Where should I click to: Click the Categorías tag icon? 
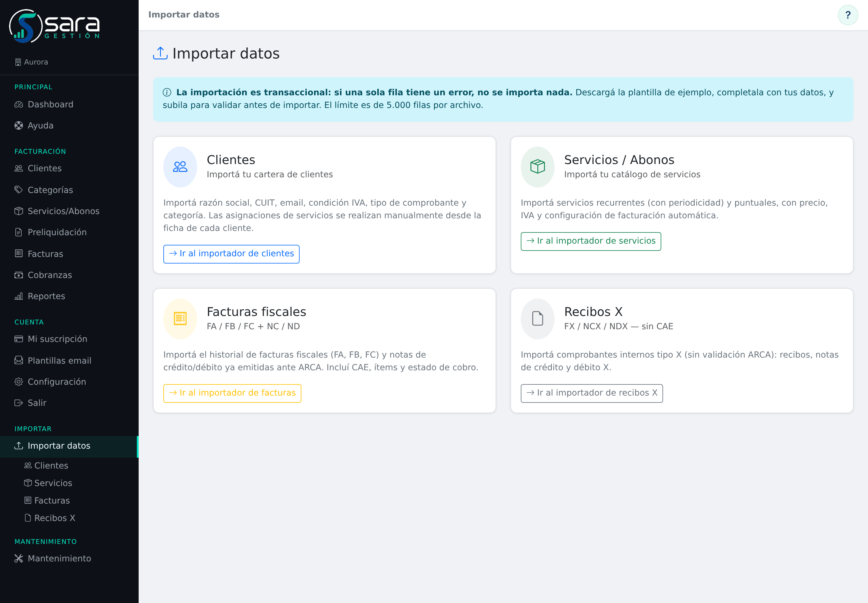coord(18,190)
